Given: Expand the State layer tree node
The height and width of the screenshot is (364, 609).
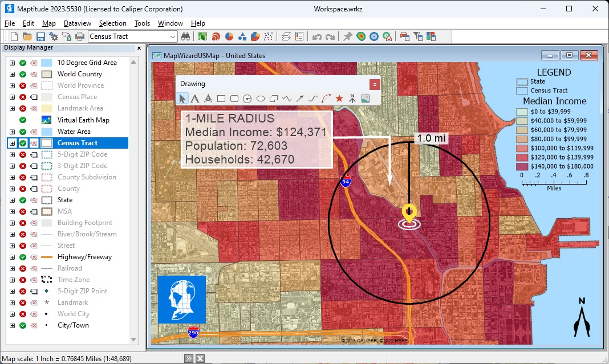Looking at the screenshot, I should 13,200.
